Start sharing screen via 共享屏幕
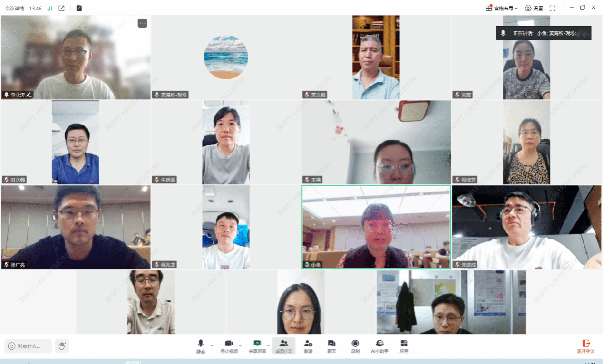The width and height of the screenshot is (603, 364). pos(257,346)
